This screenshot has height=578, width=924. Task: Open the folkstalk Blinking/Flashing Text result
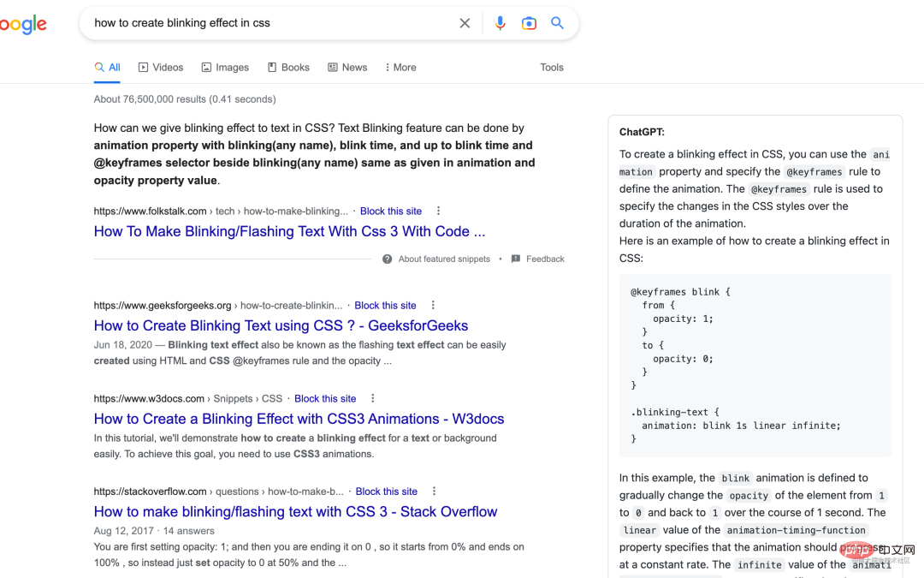289,231
